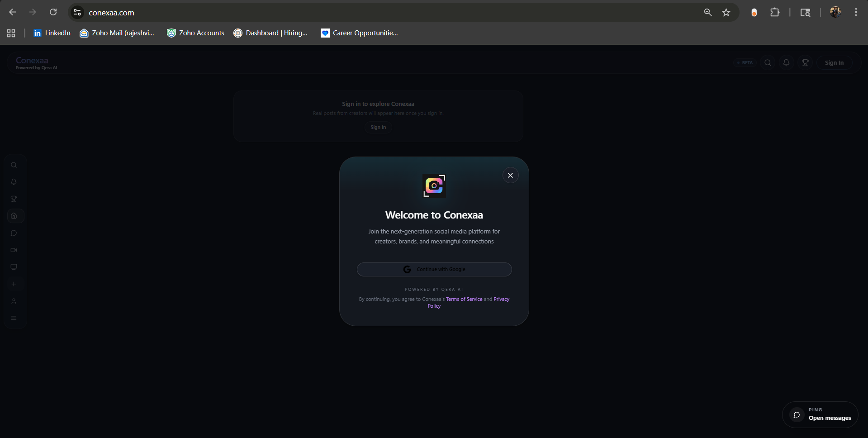Image resolution: width=868 pixels, height=438 pixels.
Task: Click the PING chat bubble icon
Action: click(797, 414)
